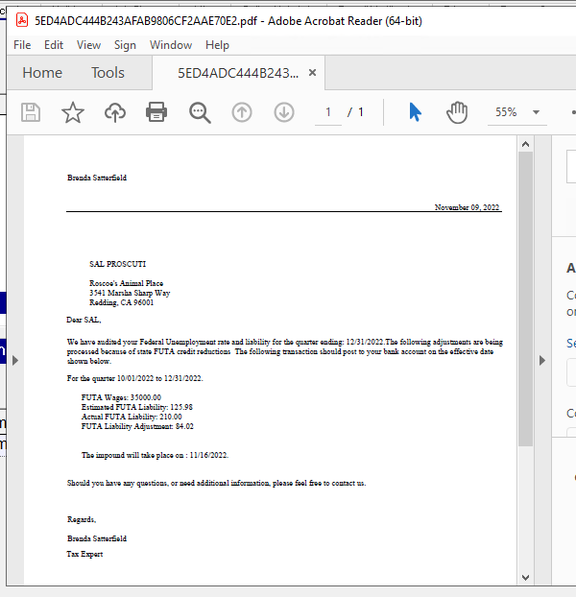Open the Sign menu
Image resolution: width=576 pixels, height=597 pixels.
click(x=125, y=45)
